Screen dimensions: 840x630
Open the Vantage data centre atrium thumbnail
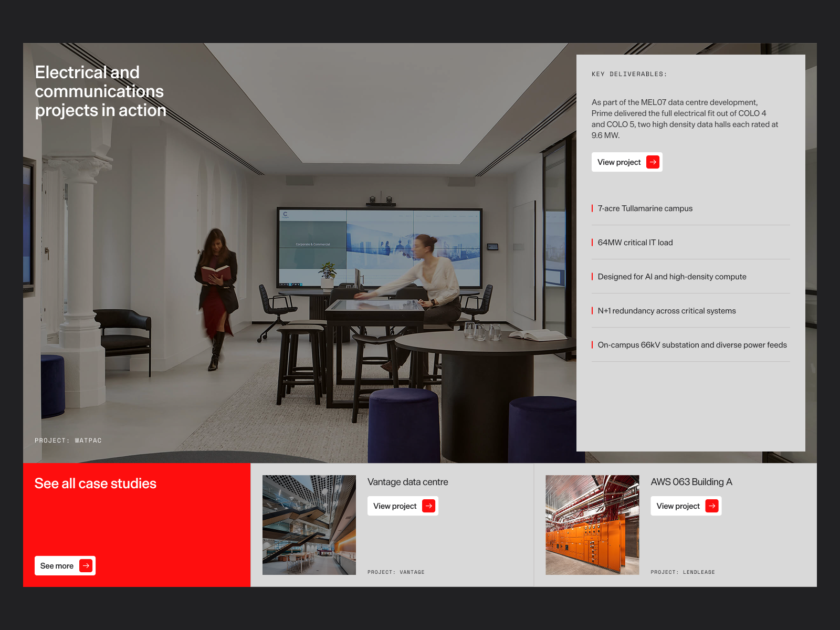click(x=309, y=525)
